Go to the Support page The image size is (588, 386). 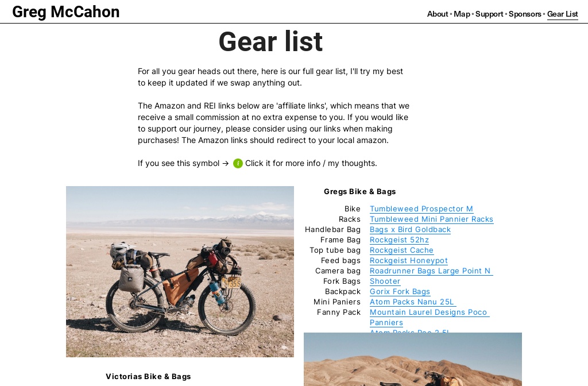click(489, 14)
